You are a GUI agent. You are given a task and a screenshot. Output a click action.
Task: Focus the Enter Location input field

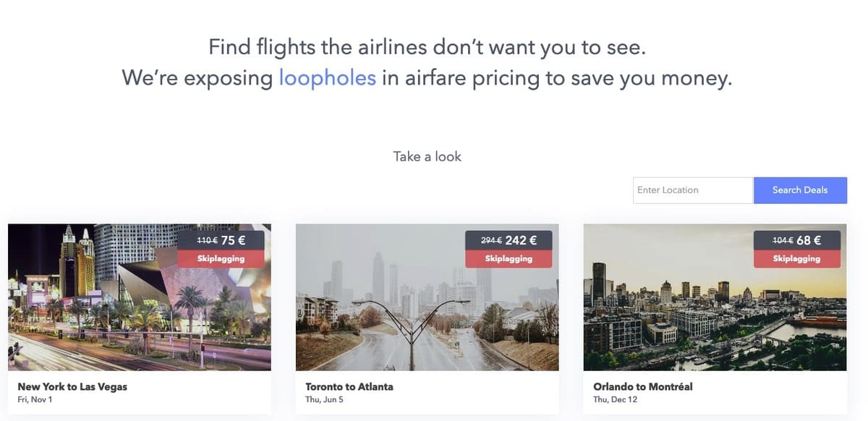tap(692, 190)
